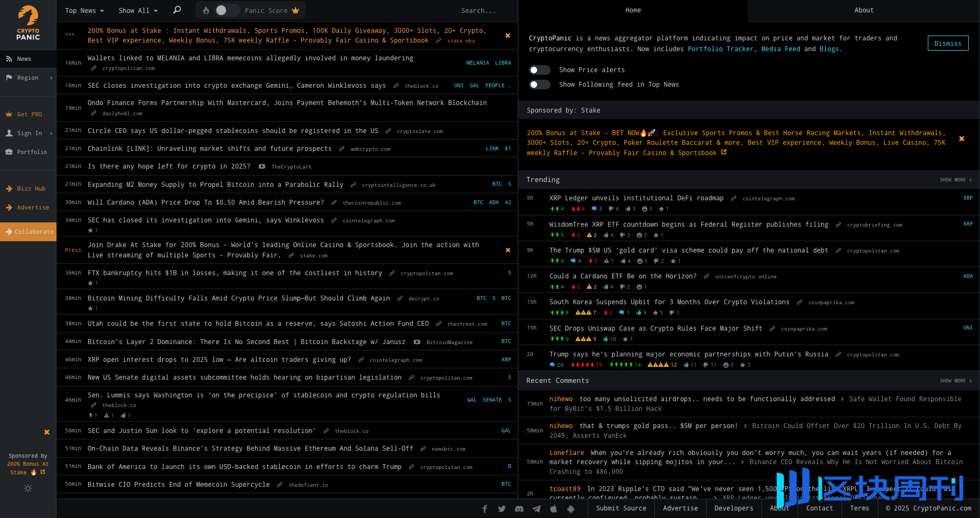Open the Twitter icon in footer
Viewport: 980px width, 518px height.
pyautogui.click(x=502, y=509)
